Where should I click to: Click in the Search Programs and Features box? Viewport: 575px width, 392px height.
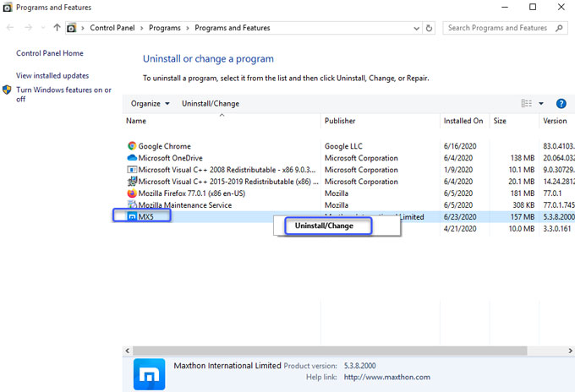(x=497, y=28)
